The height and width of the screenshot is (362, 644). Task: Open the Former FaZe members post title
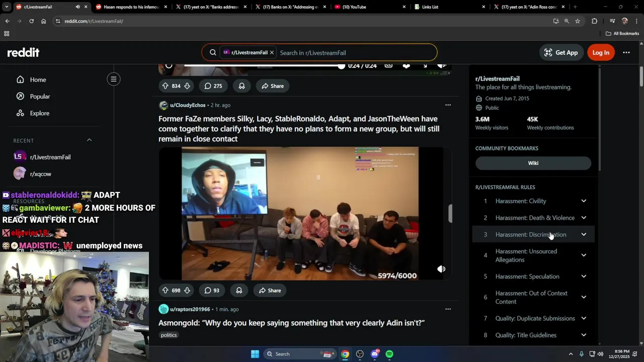tap(299, 129)
